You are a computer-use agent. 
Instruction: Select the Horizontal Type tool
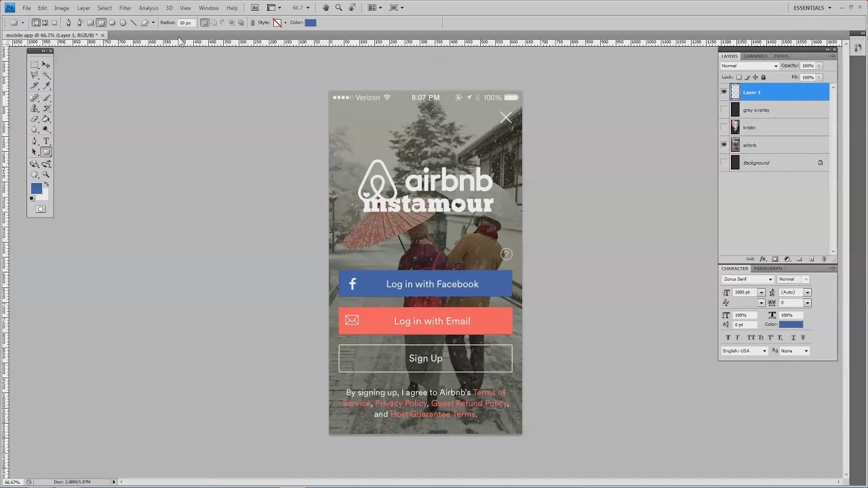46,141
